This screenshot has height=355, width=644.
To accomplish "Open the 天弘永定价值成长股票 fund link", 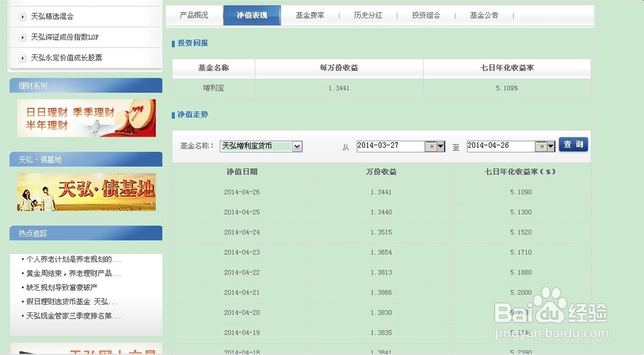I will coord(66,58).
